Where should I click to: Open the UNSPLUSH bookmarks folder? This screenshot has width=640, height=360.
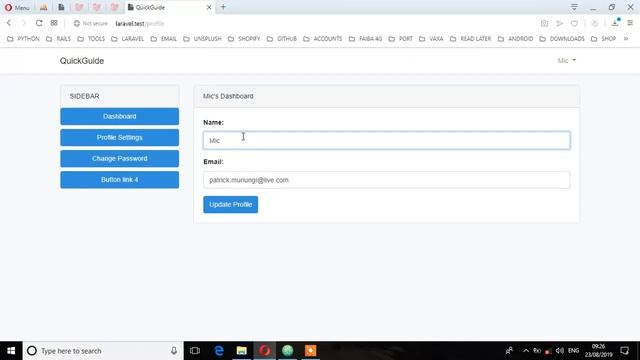(x=202, y=39)
